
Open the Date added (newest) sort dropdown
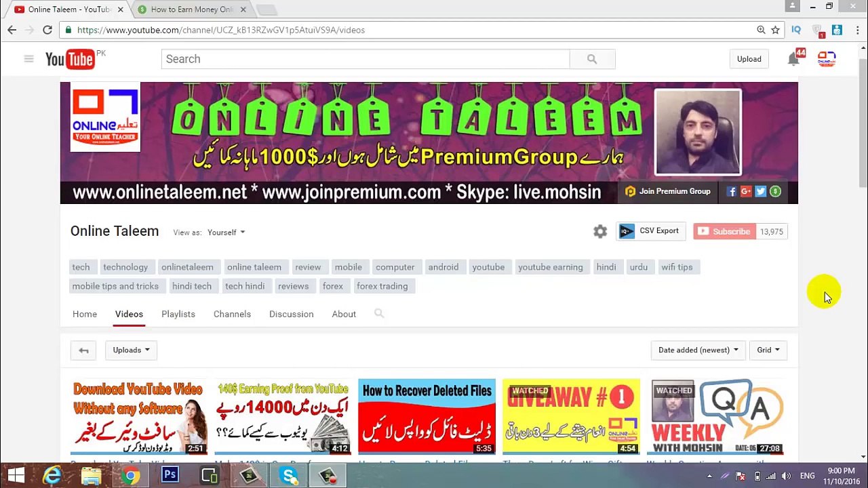698,350
